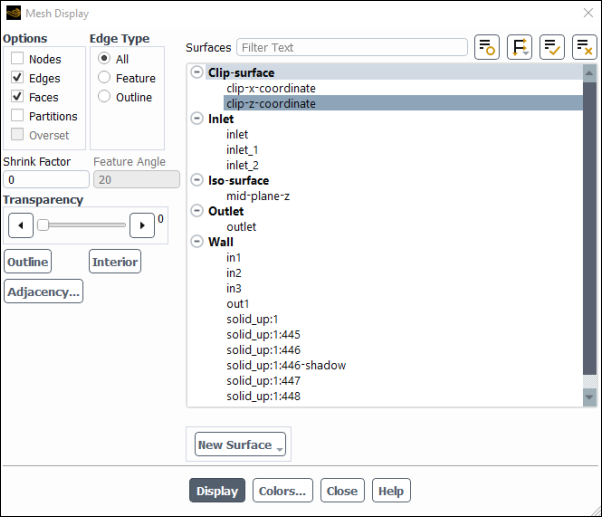This screenshot has width=602, height=517.
Task: Open the Colors... dialog
Action: point(283,491)
